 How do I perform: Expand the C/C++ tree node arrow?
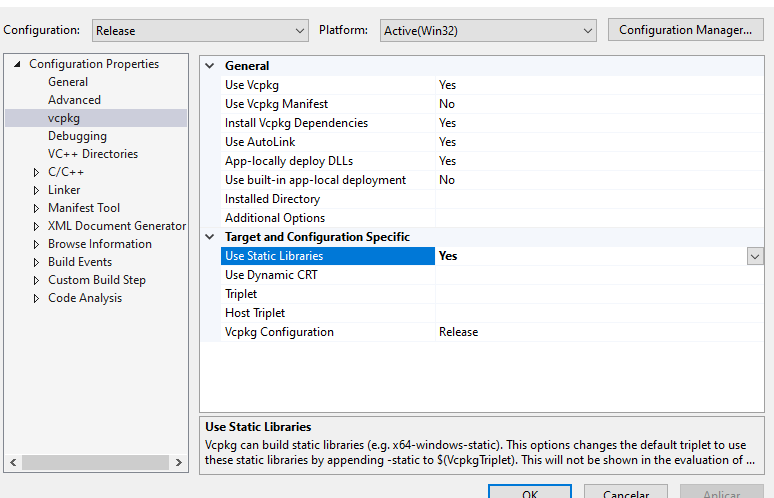[37, 173]
